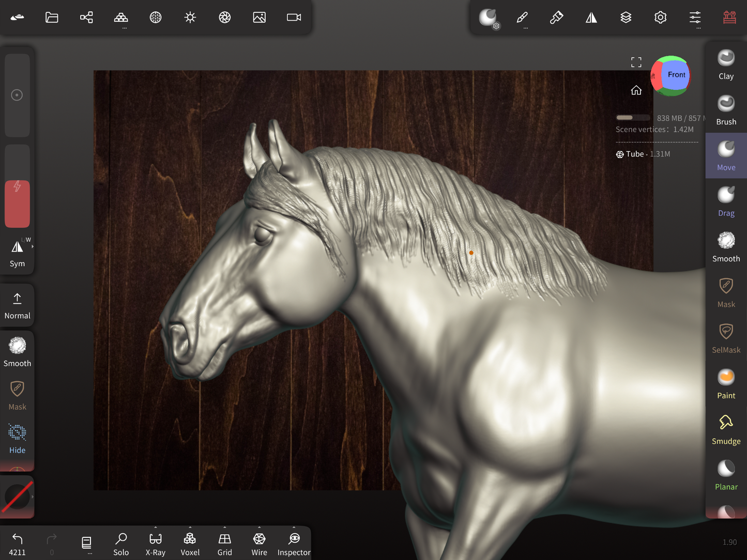Image resolution: width=747 pixels, height=560 pixels.
Task: Reset camera with the home button
Action: 636,90
